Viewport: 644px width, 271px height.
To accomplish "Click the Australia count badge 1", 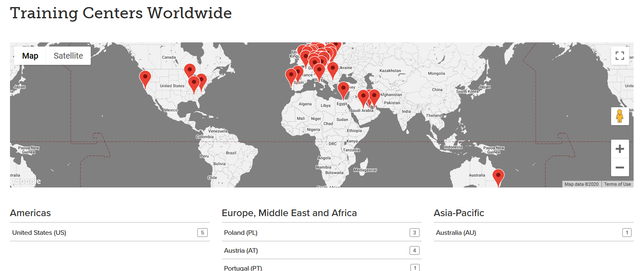I will point(627,232).
